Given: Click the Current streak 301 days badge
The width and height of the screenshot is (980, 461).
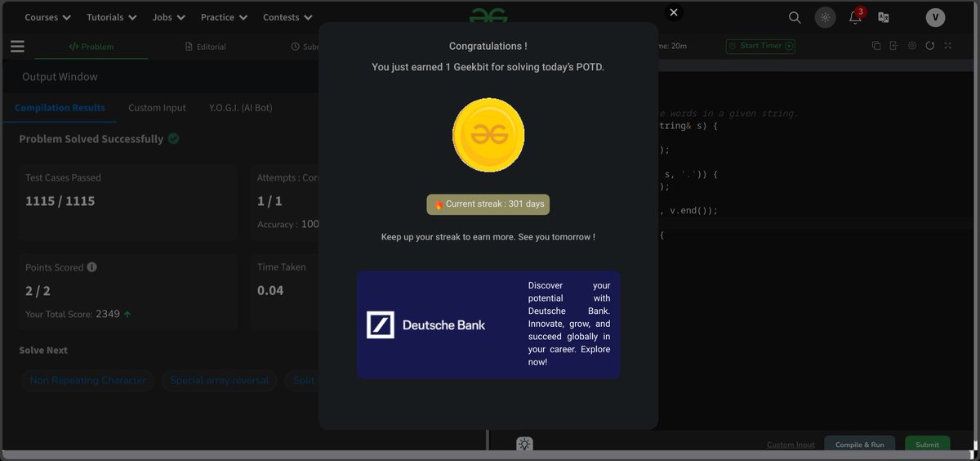Looking at the screenshot, I should pos(488,204).
